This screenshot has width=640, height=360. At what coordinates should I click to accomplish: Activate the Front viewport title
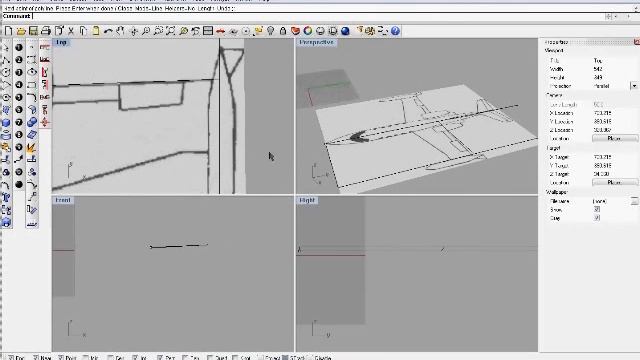[x=63, y=200]
